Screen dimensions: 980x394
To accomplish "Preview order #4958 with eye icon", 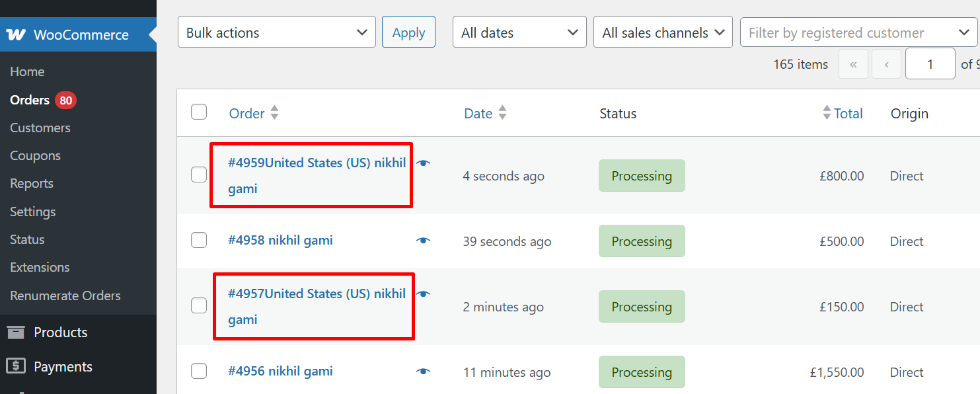I will coord(424,241).
